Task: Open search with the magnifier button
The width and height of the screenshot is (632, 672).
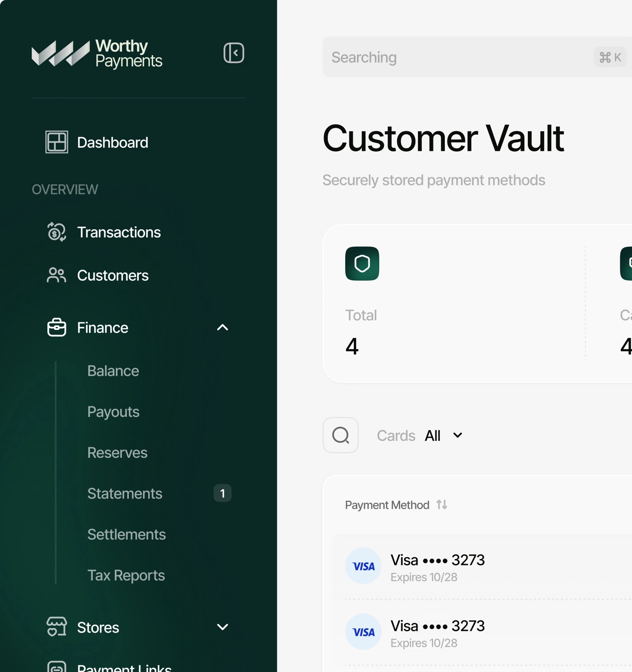Action: (x=341, y=435)
